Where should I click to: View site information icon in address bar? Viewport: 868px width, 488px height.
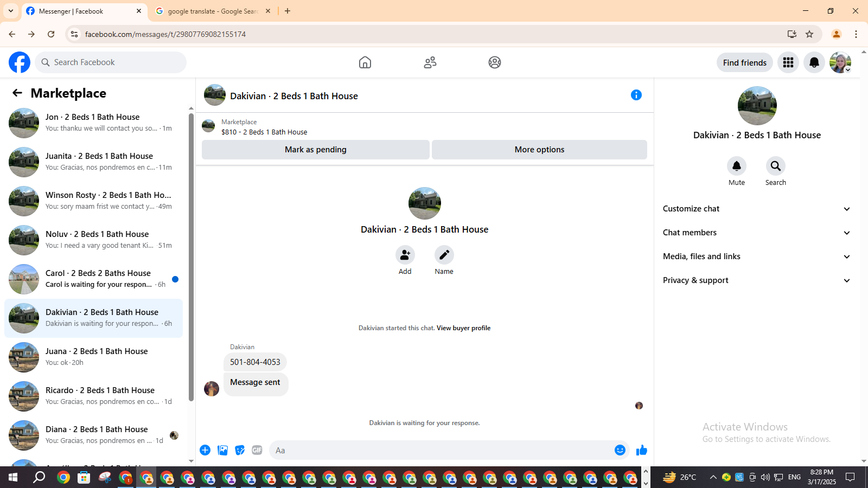[x=74, y=34]
